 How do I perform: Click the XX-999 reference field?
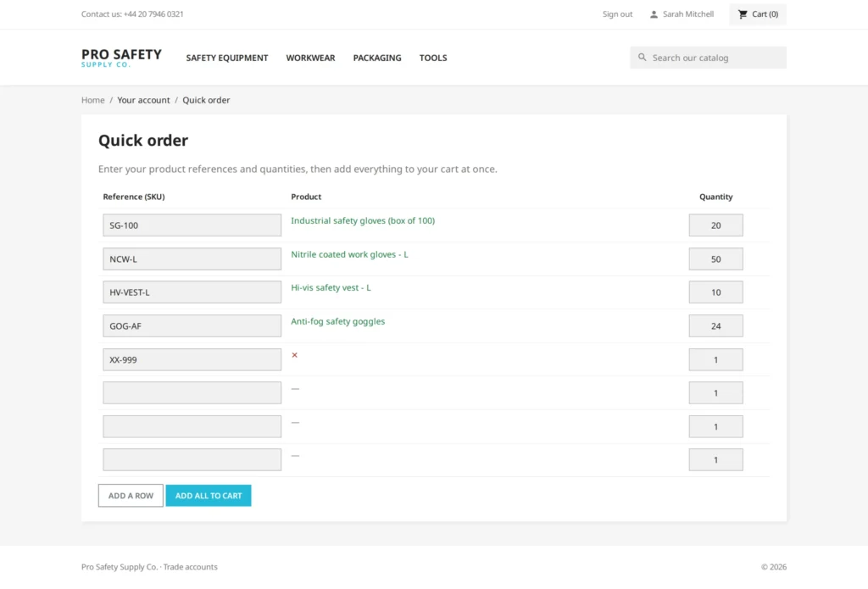tap(192, 360)
